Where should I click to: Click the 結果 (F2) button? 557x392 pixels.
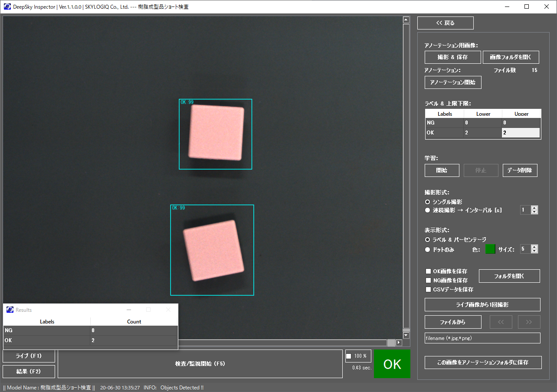(x=29, y=372)
